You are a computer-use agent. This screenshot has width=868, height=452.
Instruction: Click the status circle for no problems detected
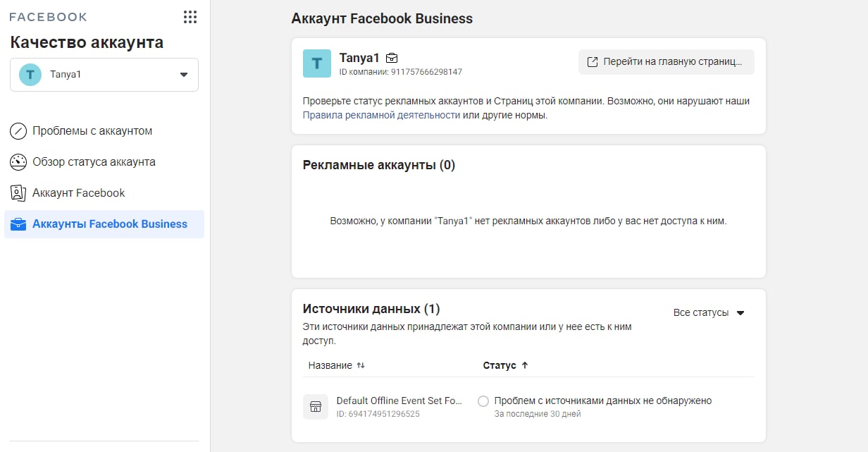tap(483, 401)
